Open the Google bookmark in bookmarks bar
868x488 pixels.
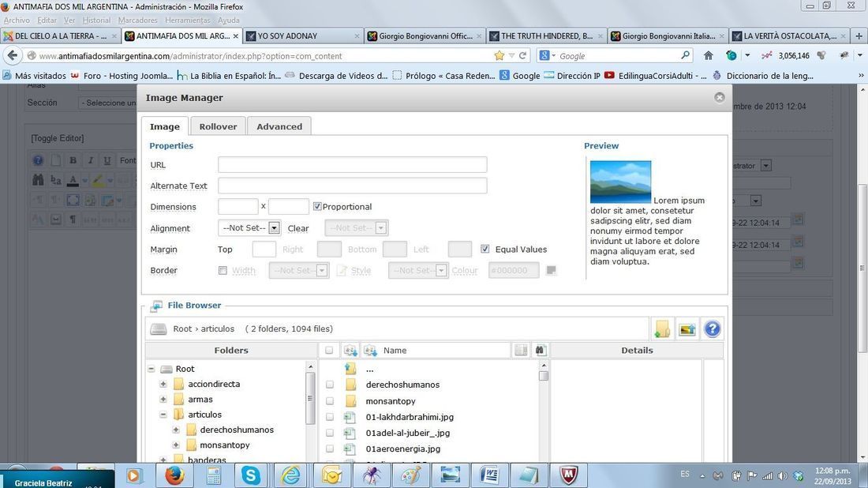coord(520,76)
